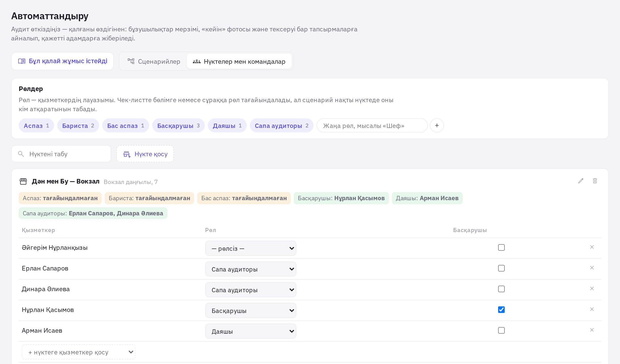
Task: Click the store icon beside Дән мен Бу — Вокзал
Action: click(23, 181)
